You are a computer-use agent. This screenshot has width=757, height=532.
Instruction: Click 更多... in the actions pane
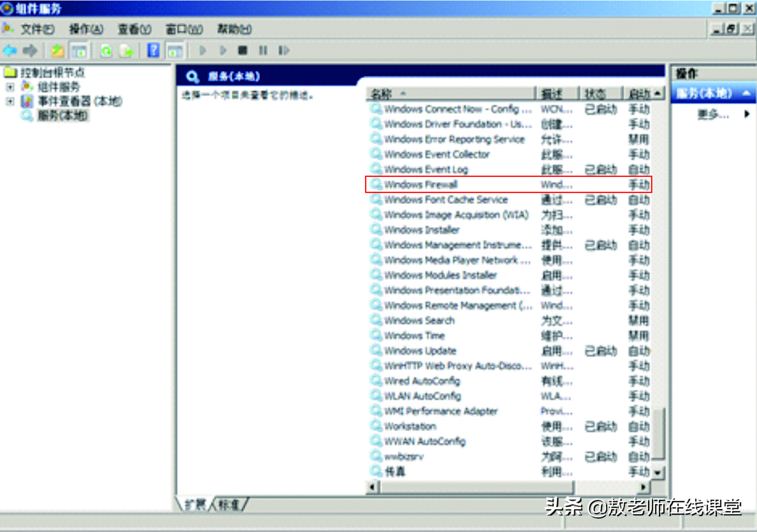pyautogui.click(x=713, y=114)
